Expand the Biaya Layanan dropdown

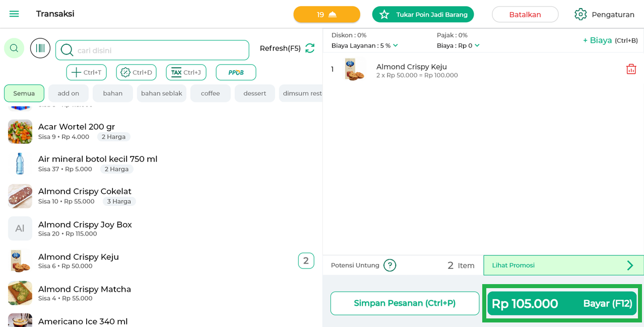[x=395, y=45]
